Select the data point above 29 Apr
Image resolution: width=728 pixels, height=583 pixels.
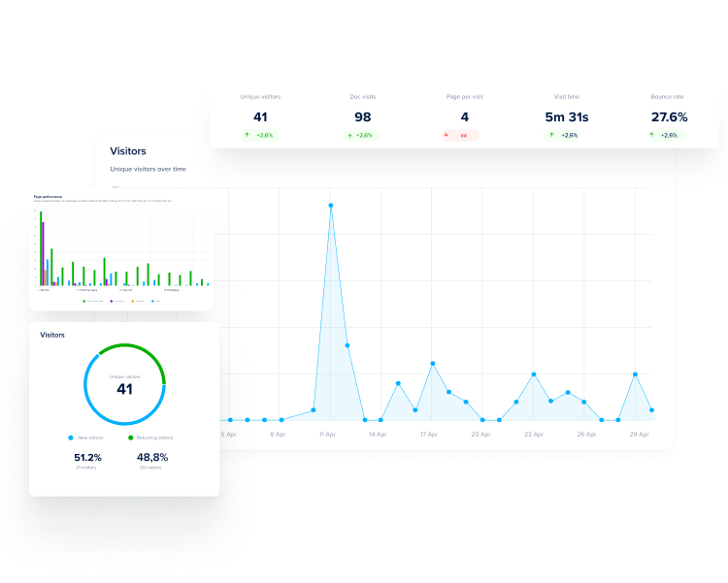(635, 374)
